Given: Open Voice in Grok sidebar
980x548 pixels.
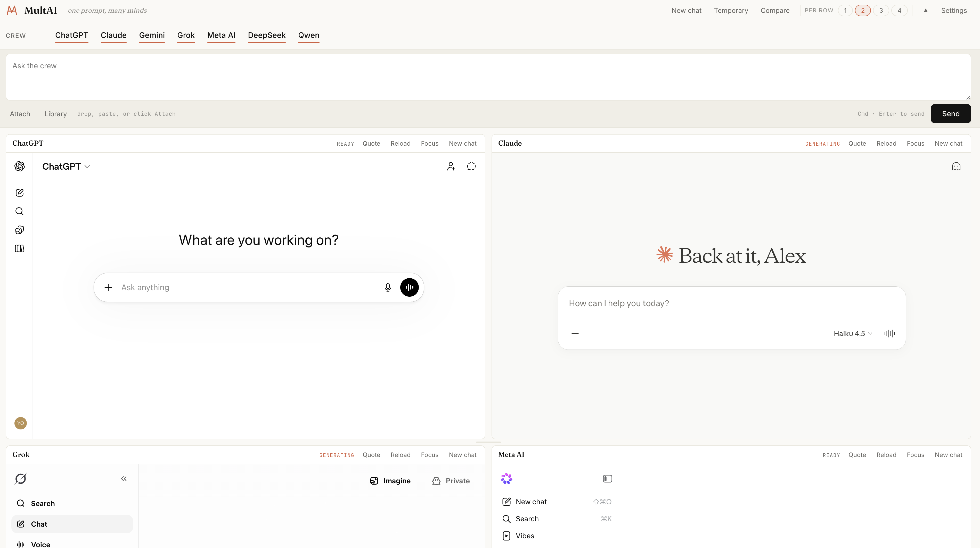Looking at the screenshot, I should [72, 544].
